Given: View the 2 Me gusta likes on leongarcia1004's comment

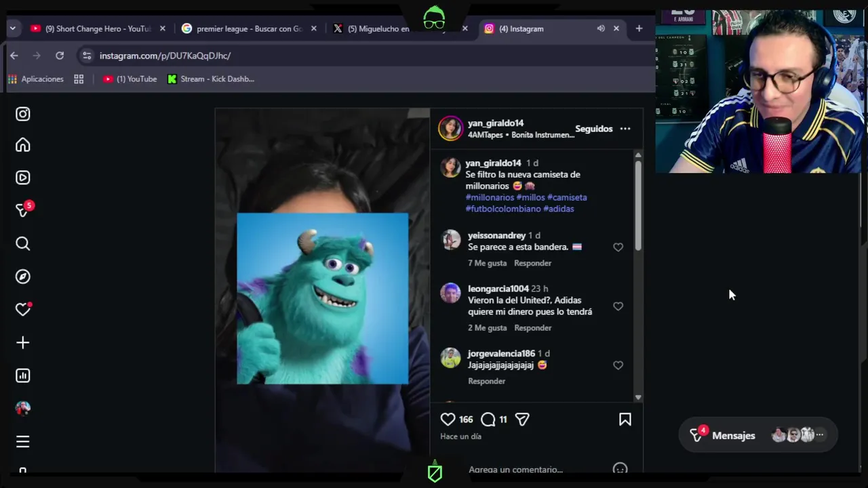Looking at the screenshot, I should tap(487, 328).
